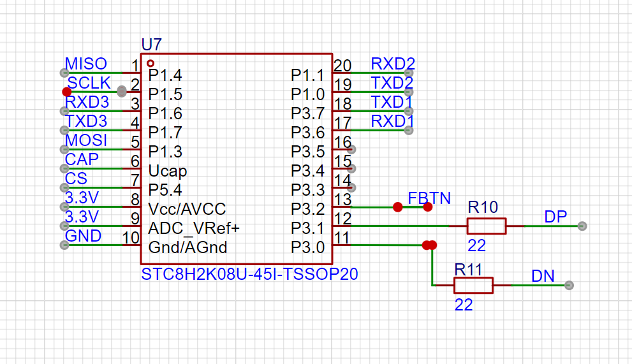Click the P1.7 pin name
Image resolution: width=632 pixels, height=364 pixels.
pos(165,133)
